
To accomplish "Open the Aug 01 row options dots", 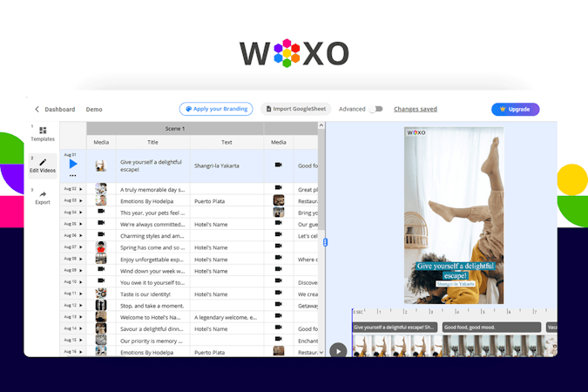I will (73, 175).
